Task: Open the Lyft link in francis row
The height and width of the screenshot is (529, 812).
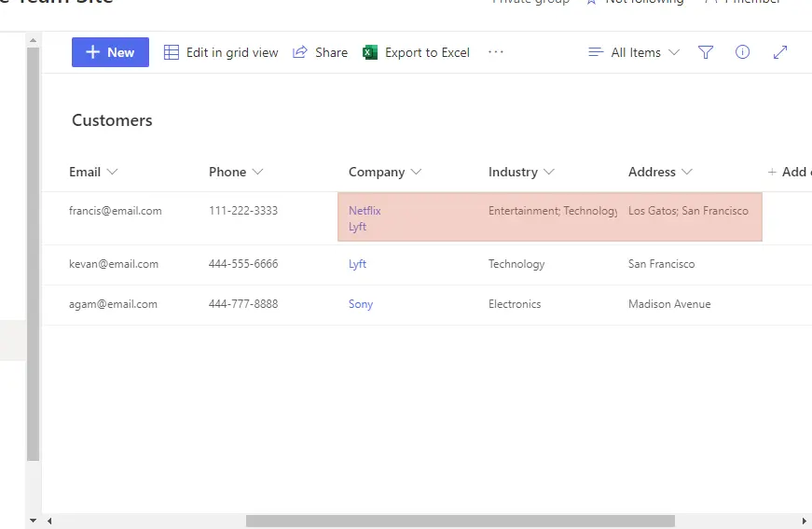Action: pyautogui.click(x=357, y=227)
